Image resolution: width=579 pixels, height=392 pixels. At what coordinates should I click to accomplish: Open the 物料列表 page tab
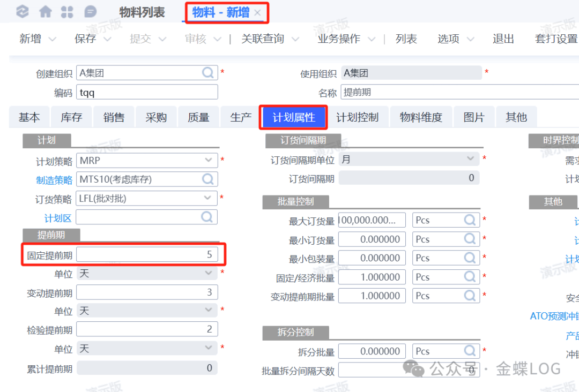pyautogui.click(x=142, y=12)
